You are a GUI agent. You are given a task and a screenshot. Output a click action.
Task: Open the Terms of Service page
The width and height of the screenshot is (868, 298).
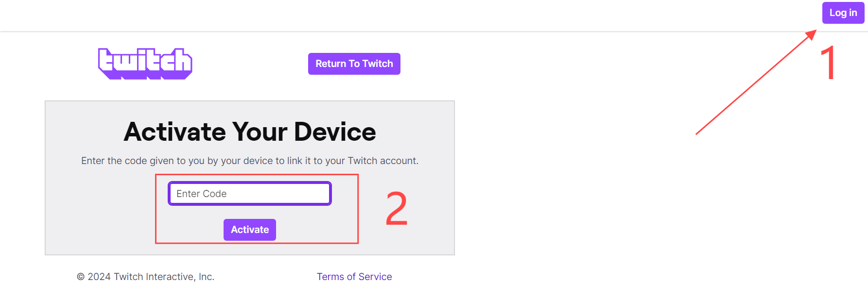tap(354, 276)
